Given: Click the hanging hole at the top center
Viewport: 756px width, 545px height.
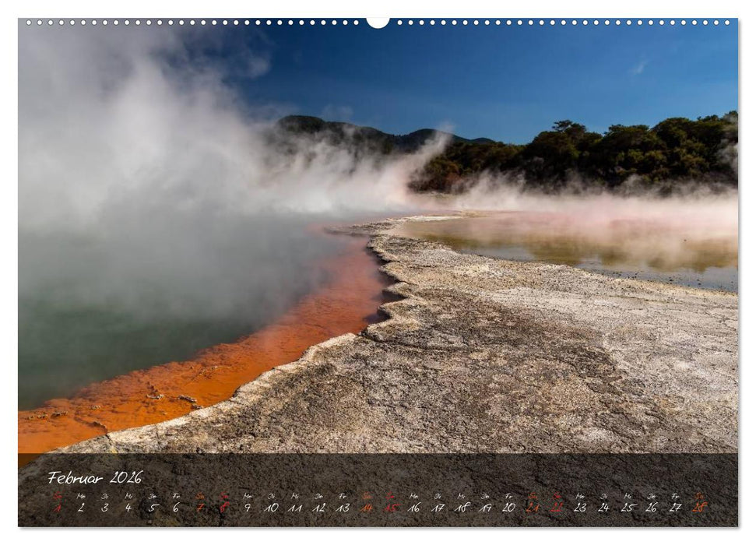Looking at the screenshot, I should (x=378, y=21).
